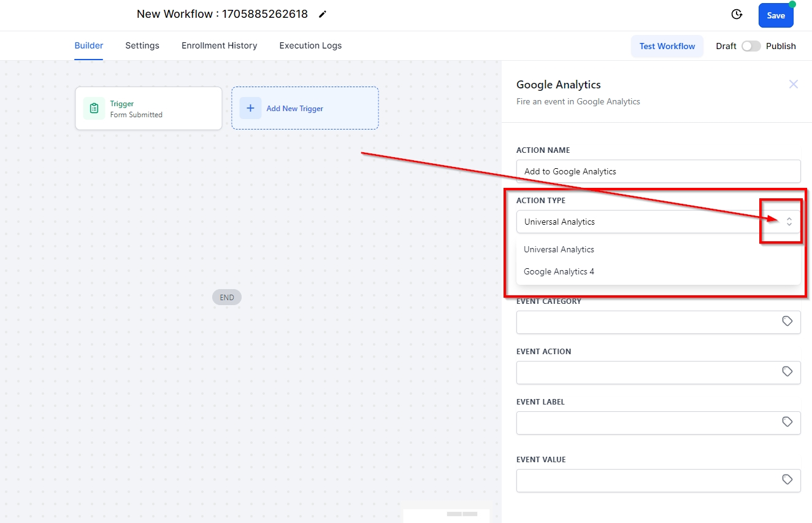
Task: Click the Trigger clipboard form icon
Action: click(x=94, y=109)
